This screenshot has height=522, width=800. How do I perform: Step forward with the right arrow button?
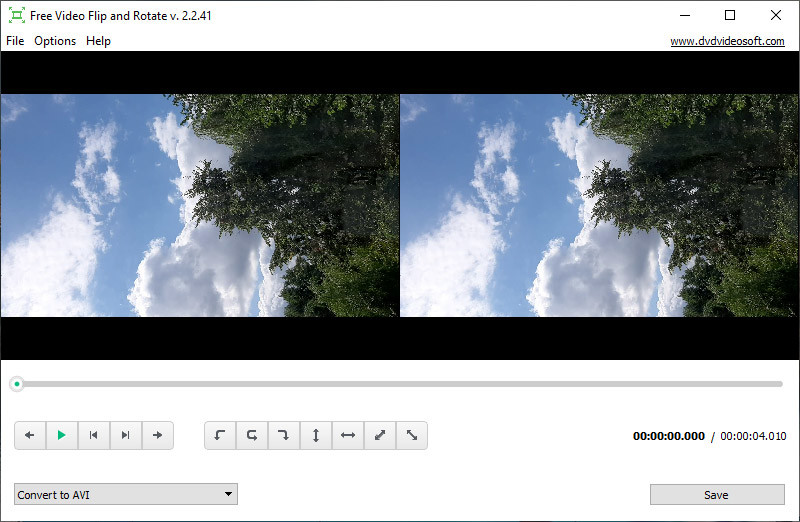click(158, 435)
